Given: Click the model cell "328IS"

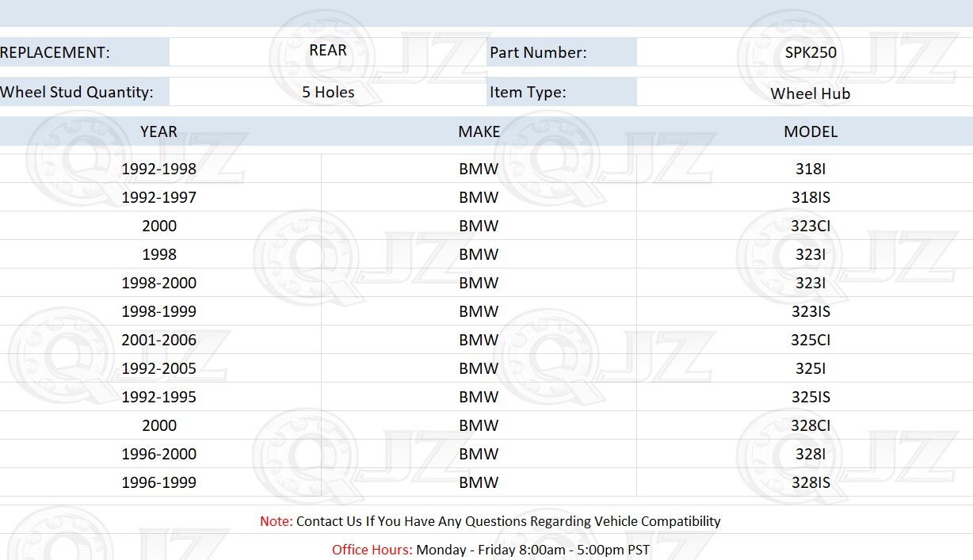Looking at the screenshot, I should click(811, 482).
